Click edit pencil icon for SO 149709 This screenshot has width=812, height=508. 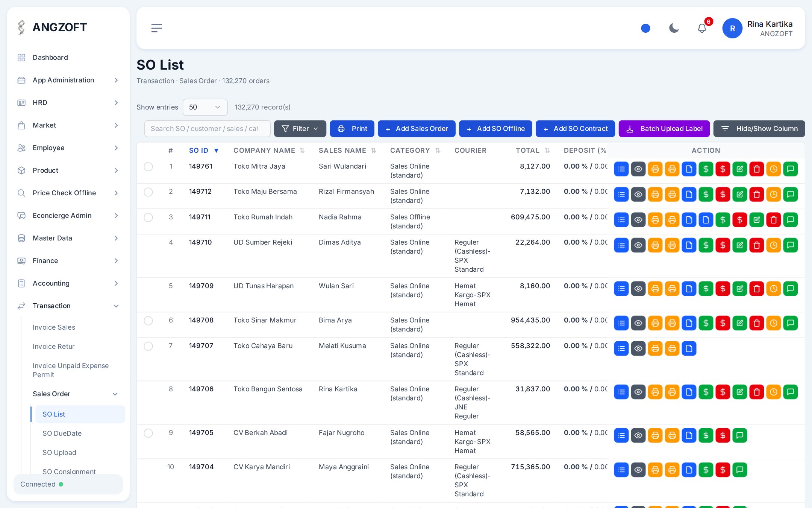tap(740, 289)
